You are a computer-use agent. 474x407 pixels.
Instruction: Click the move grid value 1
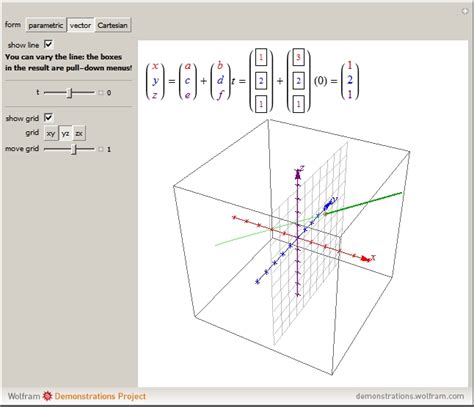(109, 149)
